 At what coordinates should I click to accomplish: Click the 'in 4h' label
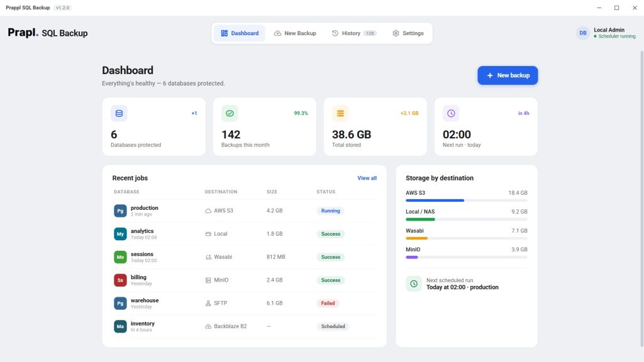[x=523, y=113]
